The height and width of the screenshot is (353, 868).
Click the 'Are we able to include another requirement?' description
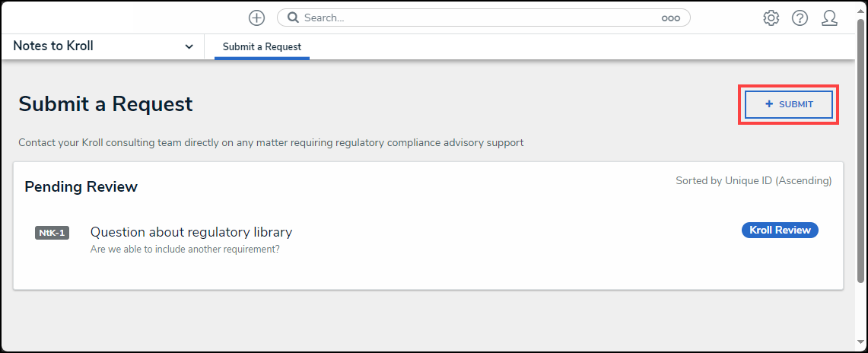(184, 249)
